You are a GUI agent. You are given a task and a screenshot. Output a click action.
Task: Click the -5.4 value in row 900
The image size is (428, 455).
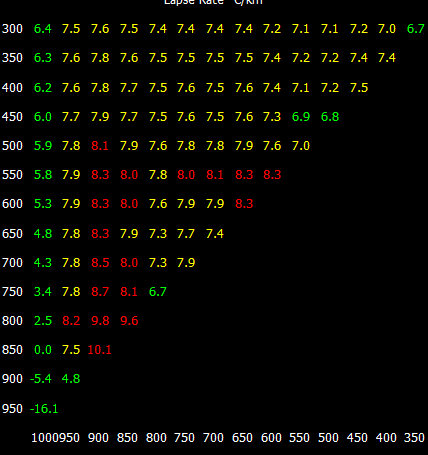(41, 379)
